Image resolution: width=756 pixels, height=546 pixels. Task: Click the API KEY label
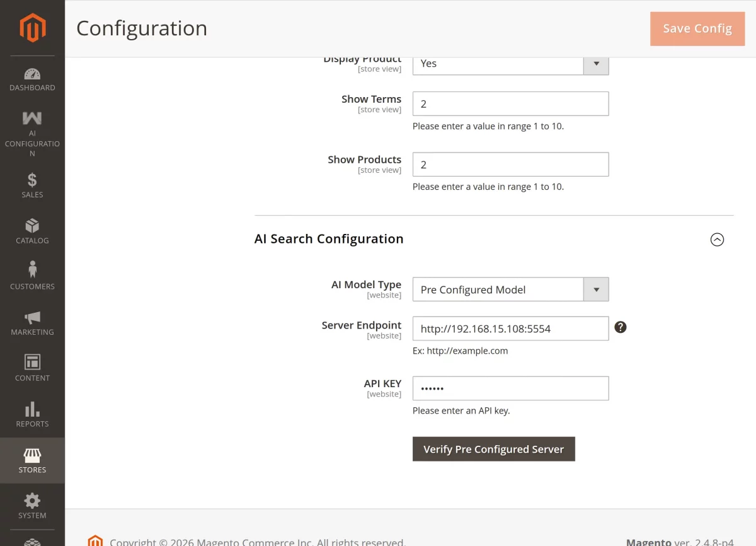(382, 383)
